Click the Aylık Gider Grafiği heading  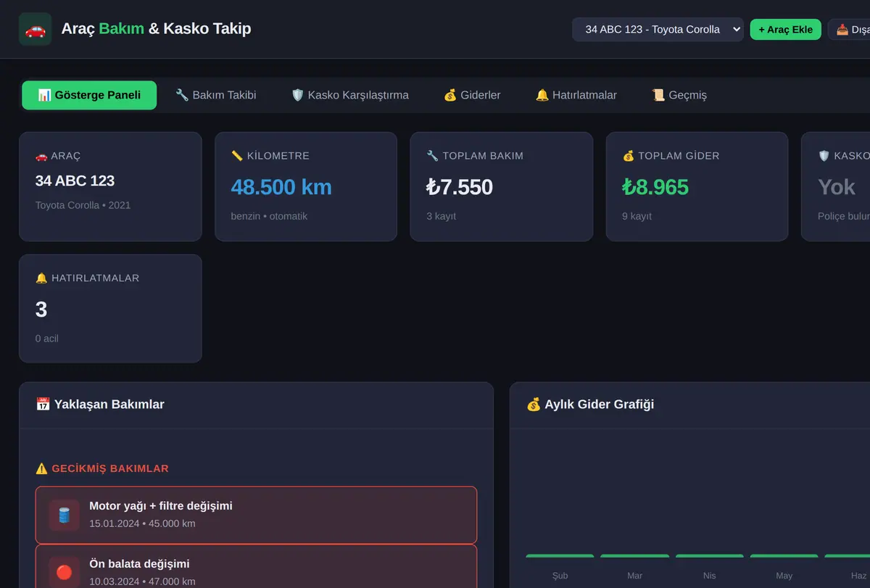pyautogui.click(x=590, y=405)
